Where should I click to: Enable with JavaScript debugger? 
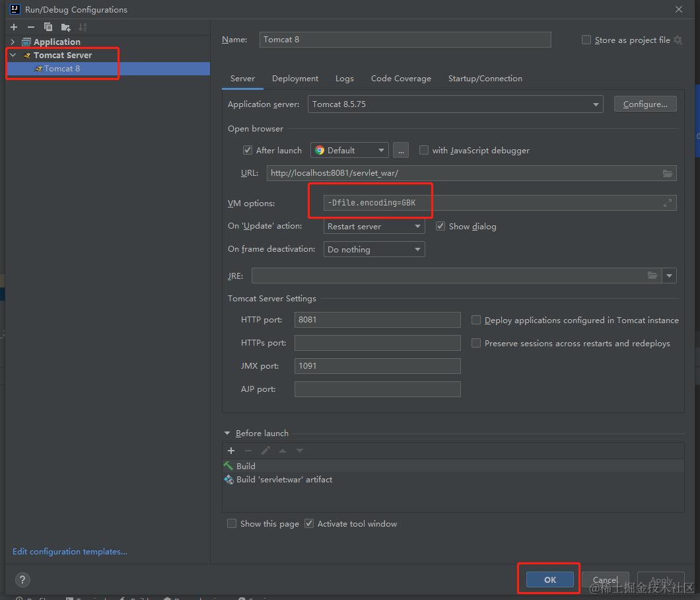coord(424,150)
